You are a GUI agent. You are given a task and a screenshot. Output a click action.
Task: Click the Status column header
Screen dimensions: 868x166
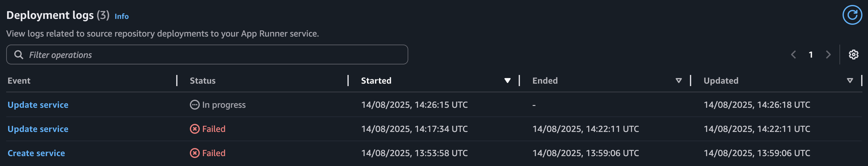click(203, 81)
